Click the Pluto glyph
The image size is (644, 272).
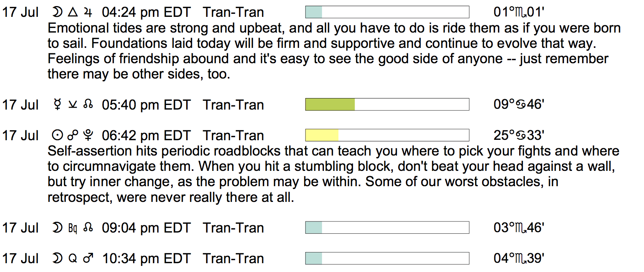click(x=88, y=135)
